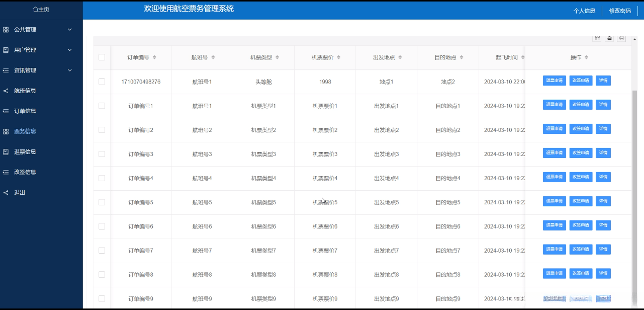644x310 pixels.
Task: Check the 订单编号1 row checkbox
Action: pyautogui.click(x=102, y=106)
